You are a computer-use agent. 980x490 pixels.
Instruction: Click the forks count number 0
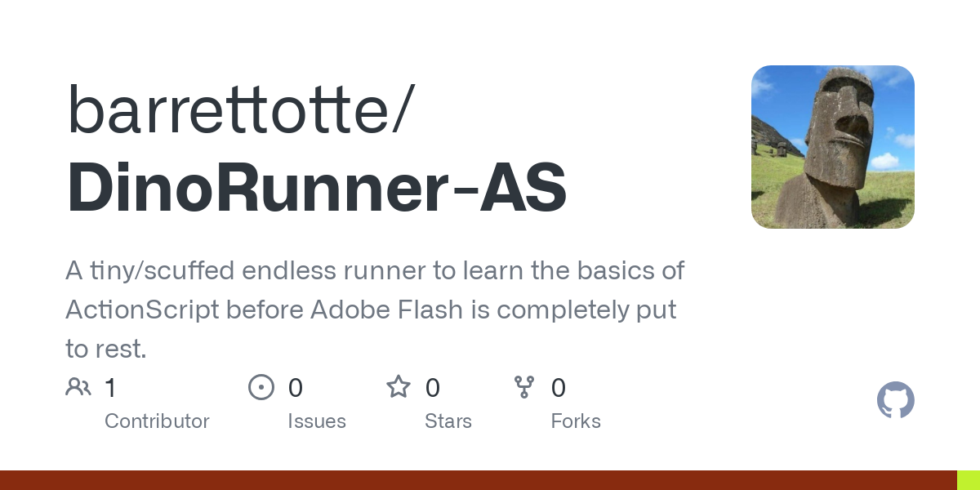(x=559, y=388)
